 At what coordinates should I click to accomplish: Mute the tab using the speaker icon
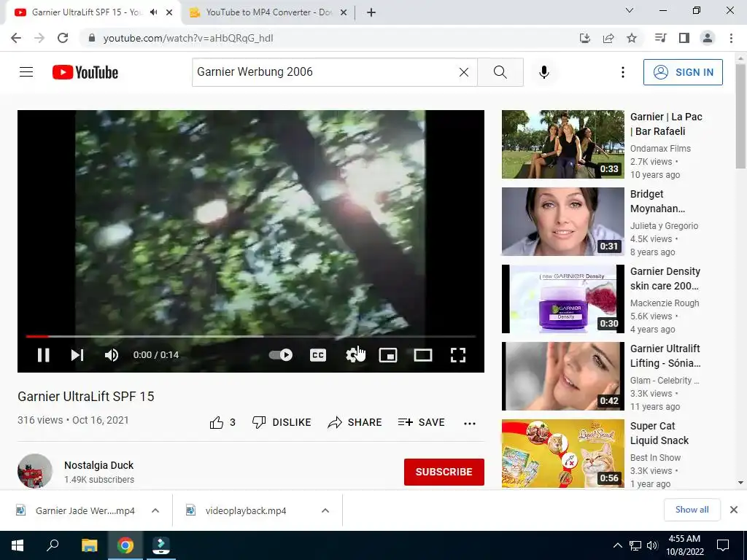point(153,12)
